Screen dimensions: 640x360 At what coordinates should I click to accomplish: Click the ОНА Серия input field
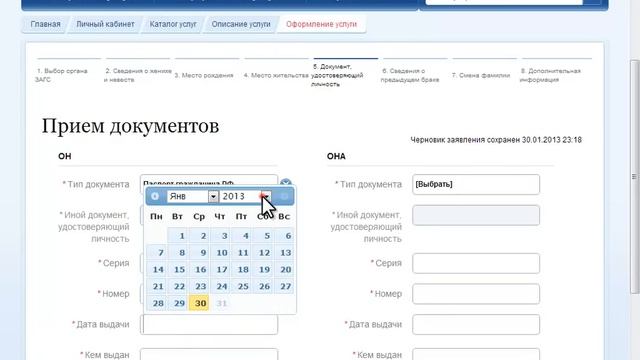click(476, 263)
